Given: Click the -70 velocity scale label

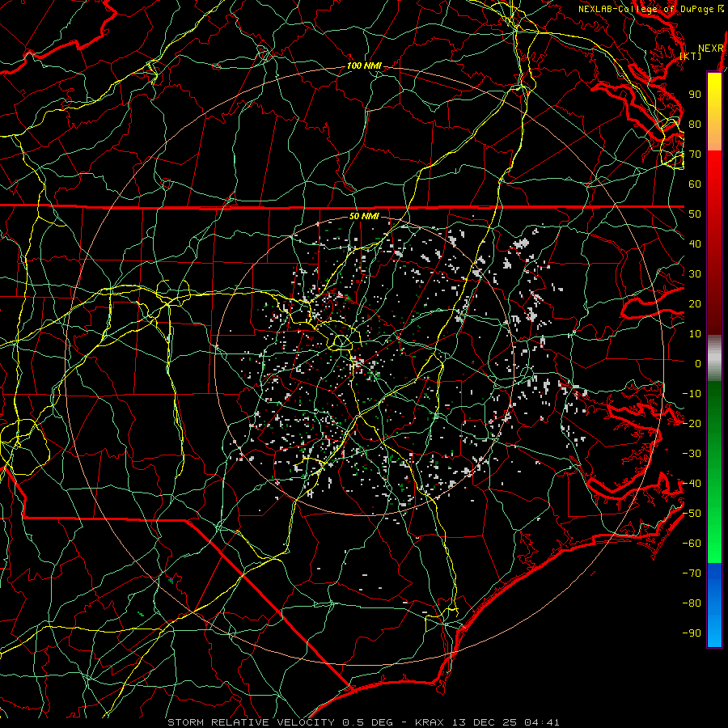Looking at the screenshot, I should [x=692, y=574].
